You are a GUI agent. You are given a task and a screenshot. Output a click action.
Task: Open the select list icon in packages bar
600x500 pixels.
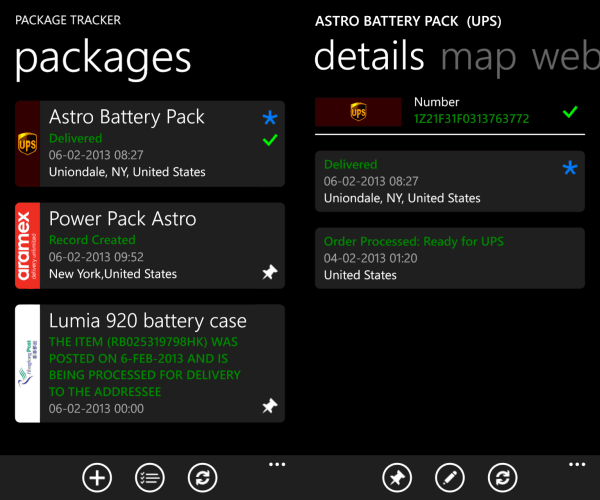[x=150, y=478]
